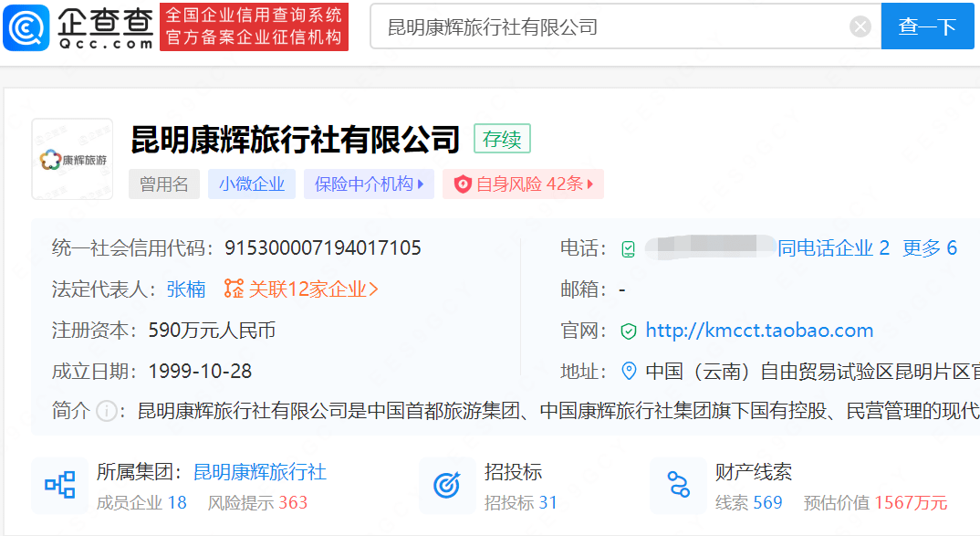Open the Qcc.com logo homepage

coord(78,27)
